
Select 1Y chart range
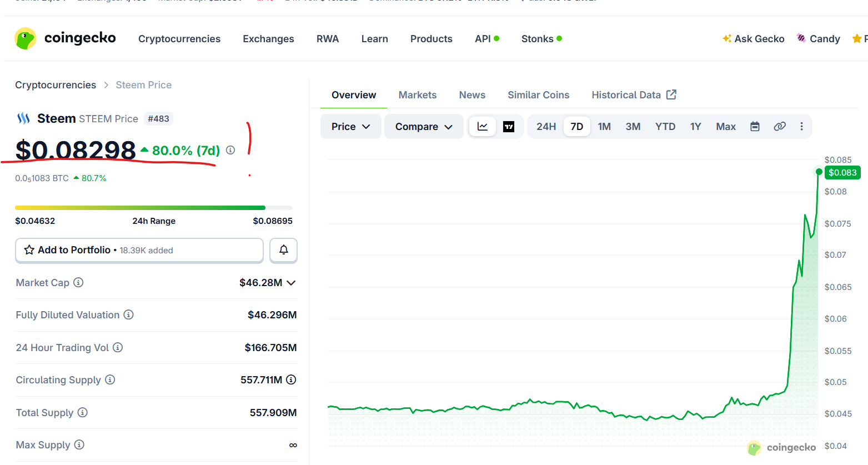pos(696,127)
